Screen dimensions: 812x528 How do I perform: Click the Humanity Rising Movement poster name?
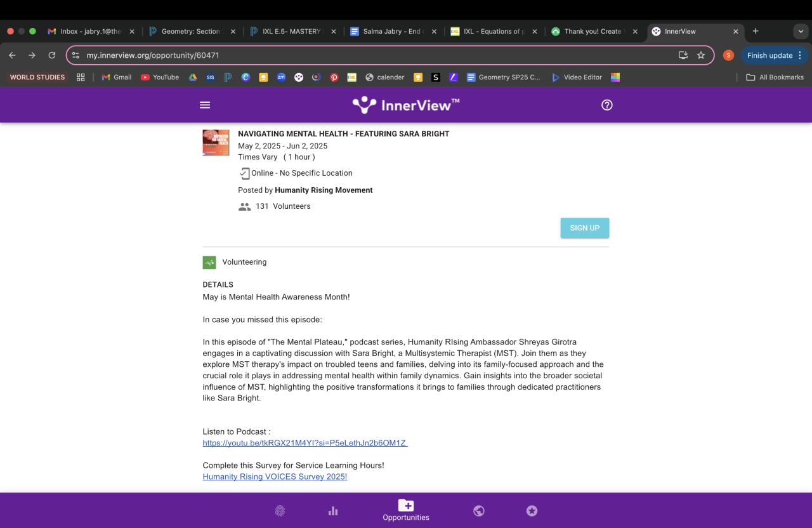[324, 190]
